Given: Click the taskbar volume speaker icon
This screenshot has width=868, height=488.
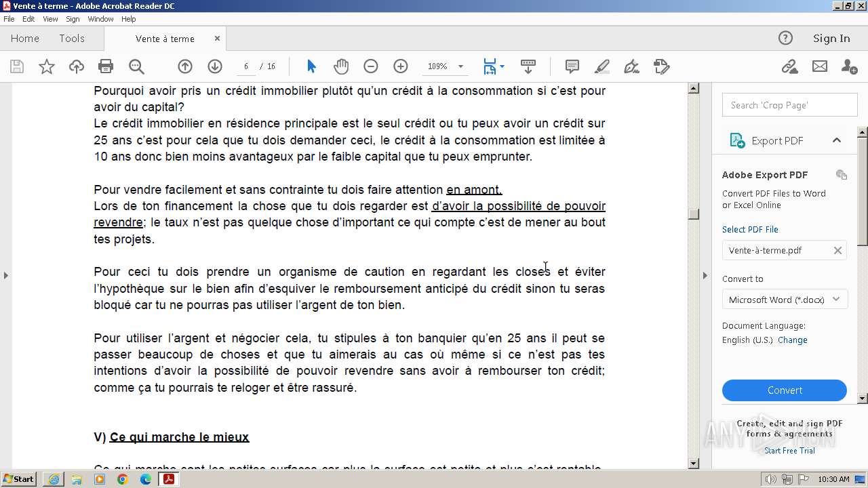Looking at the screenshot, I should pyautogui.click(x=771, y=479).
